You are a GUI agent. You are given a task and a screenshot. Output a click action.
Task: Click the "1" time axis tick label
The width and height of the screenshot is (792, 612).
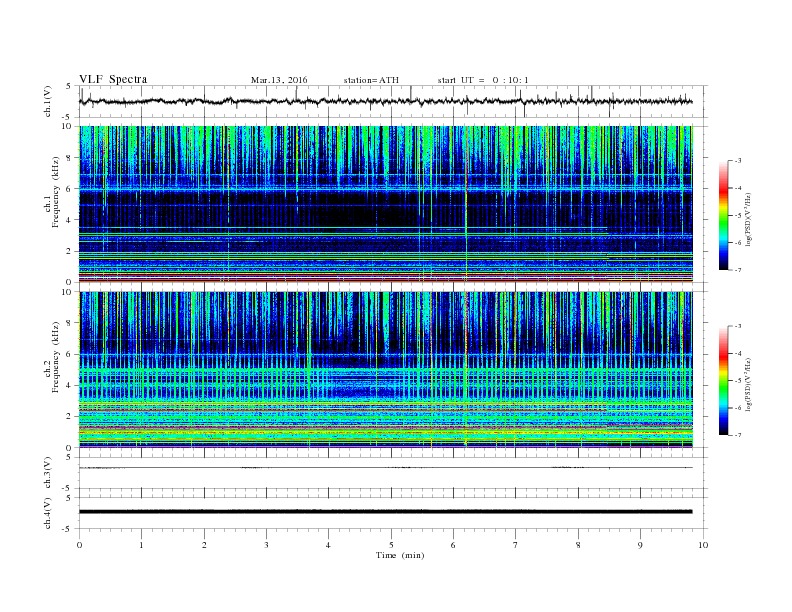(x=141, y=545)
